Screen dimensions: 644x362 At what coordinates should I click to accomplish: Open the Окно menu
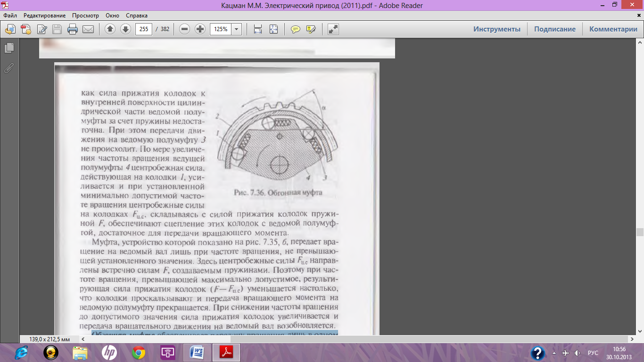[x=112, y=16]
